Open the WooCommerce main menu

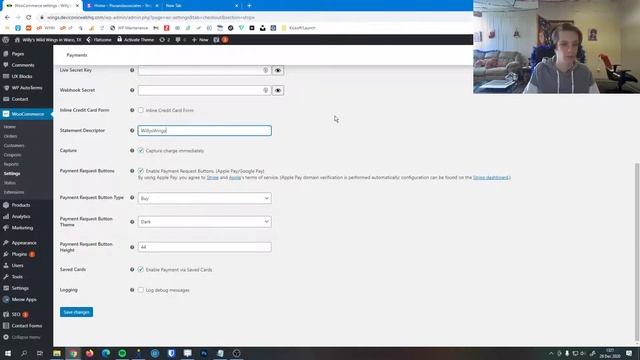coord(27,114)
